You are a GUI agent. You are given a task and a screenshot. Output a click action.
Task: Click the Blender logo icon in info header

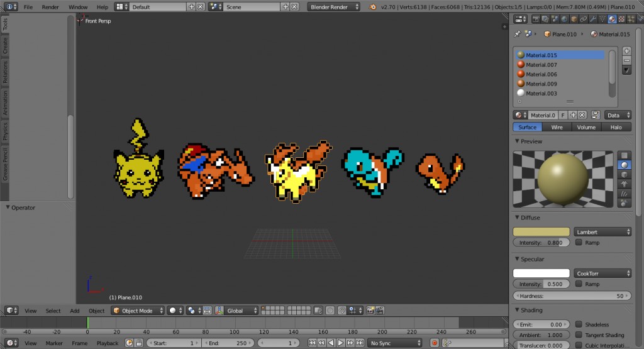coord(372,7)
